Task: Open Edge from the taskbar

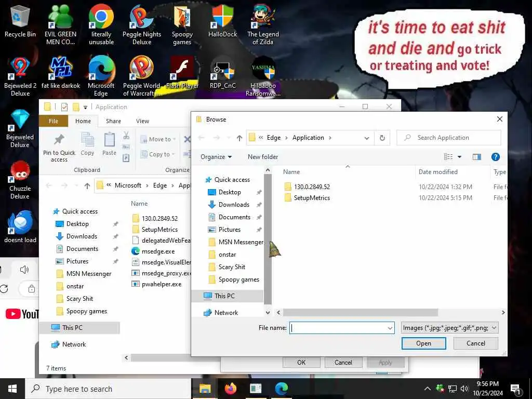Action: pyautogui.click(x=281, y=389)
